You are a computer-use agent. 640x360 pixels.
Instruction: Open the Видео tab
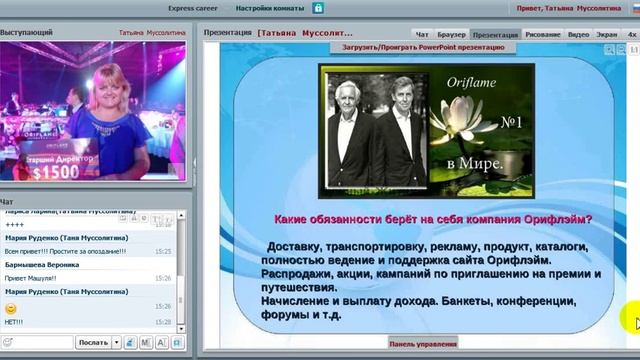coord(578,35)
